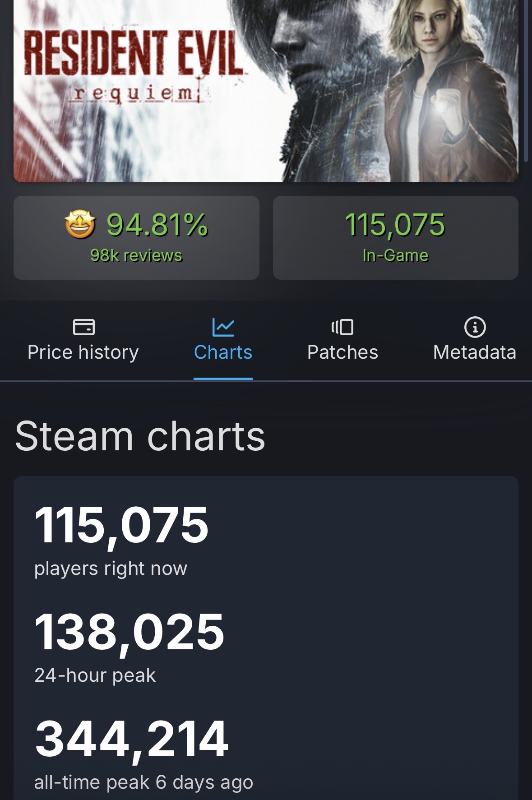Image resolution: width=532 pixels, height=800 pixels.
Task: Click the line chart icon above Charts
Action: tap(223, 327)
